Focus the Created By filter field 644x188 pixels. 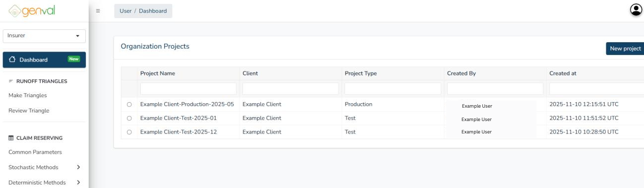pyautogui.click(x=495, y=88)
